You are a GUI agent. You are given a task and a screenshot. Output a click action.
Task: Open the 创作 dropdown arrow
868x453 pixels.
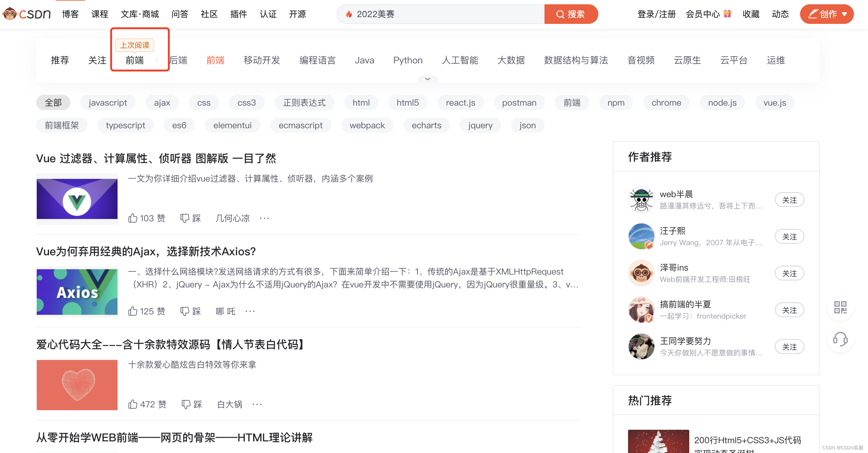844,14
